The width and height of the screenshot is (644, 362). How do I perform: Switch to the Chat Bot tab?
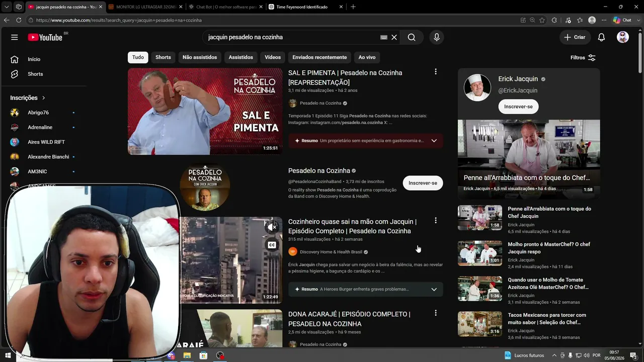(x=225, y=7)
